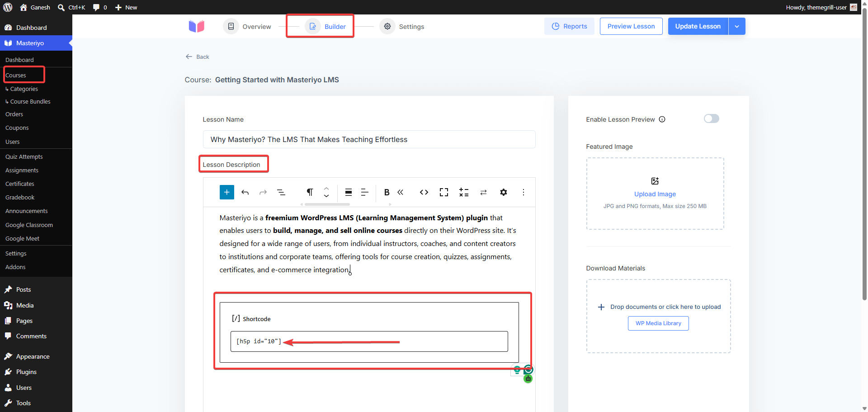Redo the editor change

tap(263, 192)
